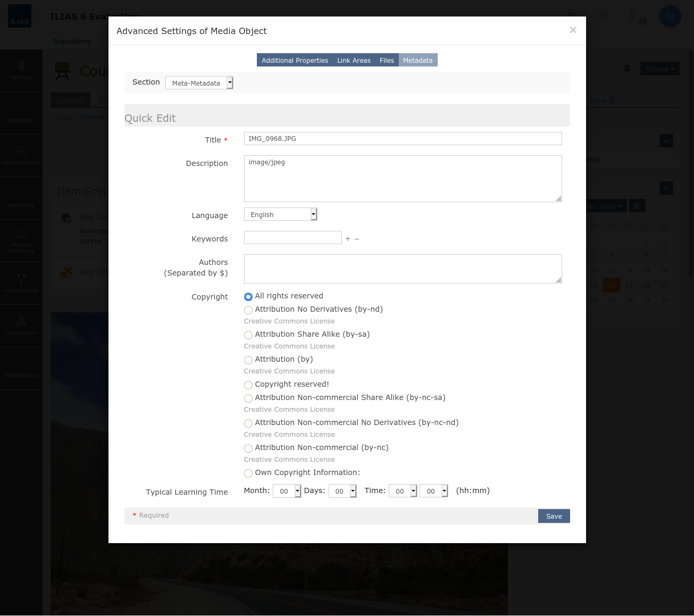Screen dimensions: 694x616
Task: Click inside the Keywords input field
Action: click(292, 237)
